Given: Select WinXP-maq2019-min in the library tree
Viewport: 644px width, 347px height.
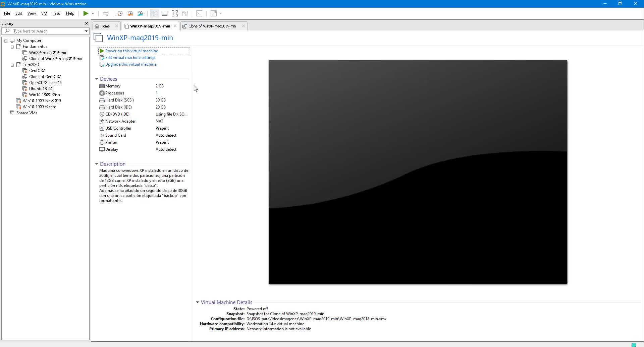Looking at the screenshot, I should (x=48, y=53).
